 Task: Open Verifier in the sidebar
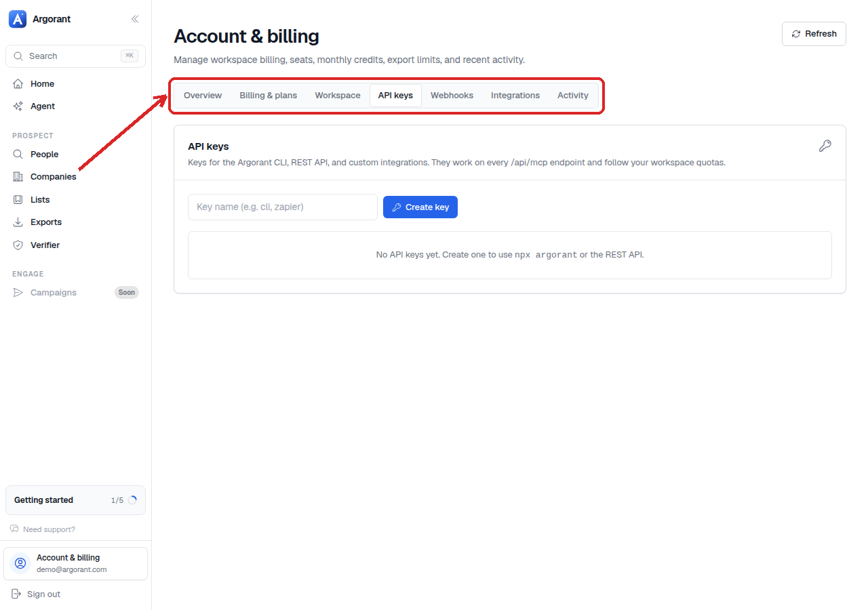75,245
